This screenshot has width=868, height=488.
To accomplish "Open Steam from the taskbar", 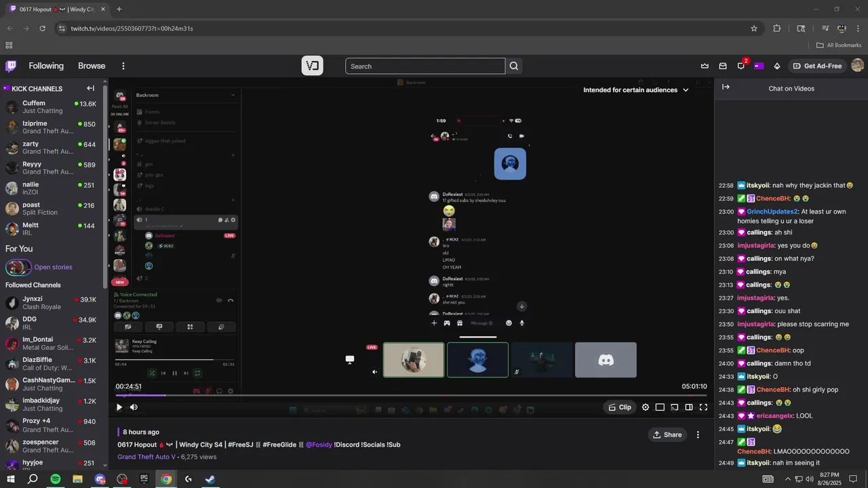I will click(x=210, y=479).
